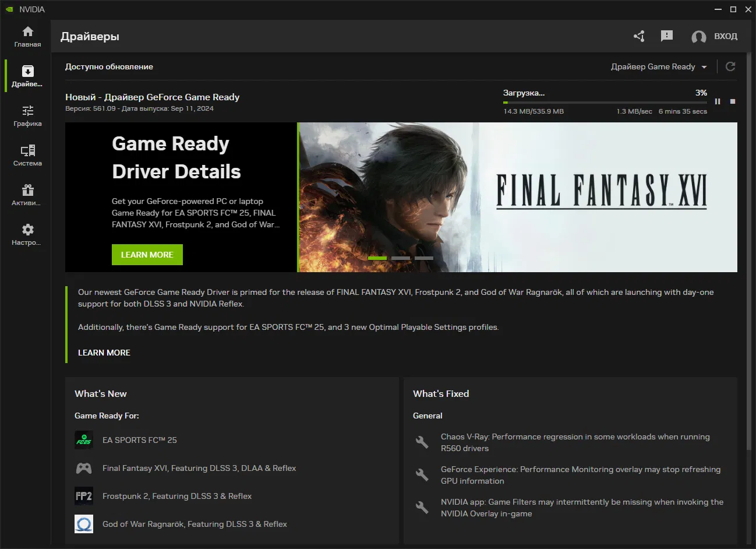
Task: Click the NVIDIA logo in the title bar
Action: (x=9, y=9)
